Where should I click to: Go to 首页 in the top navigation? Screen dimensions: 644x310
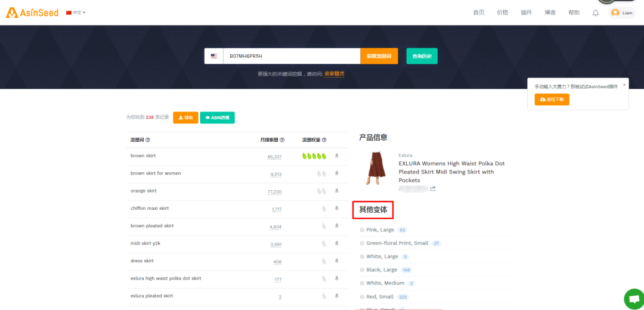478,13
